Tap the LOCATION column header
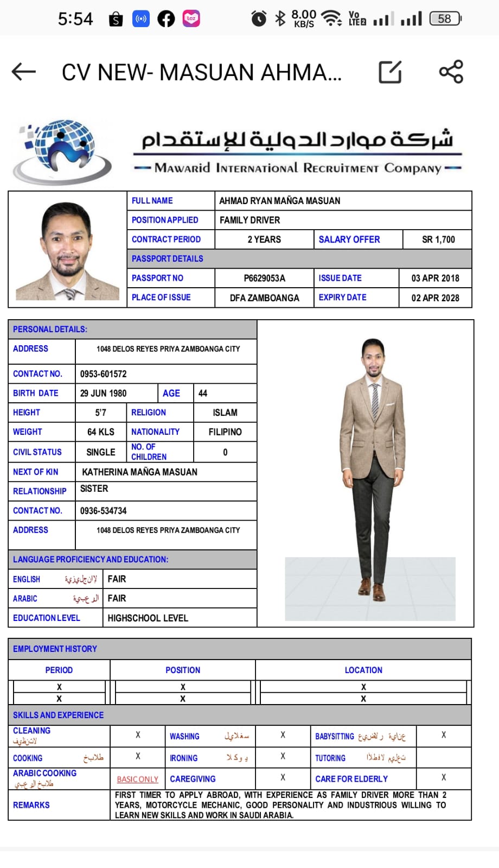Viewport: 499px width, 868px height. (x=363, y=670)
